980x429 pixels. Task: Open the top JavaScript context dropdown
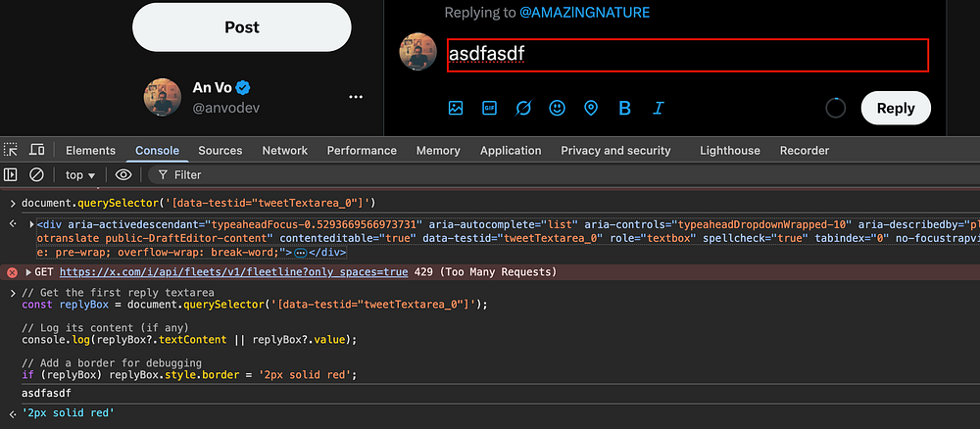coord(80,175)
